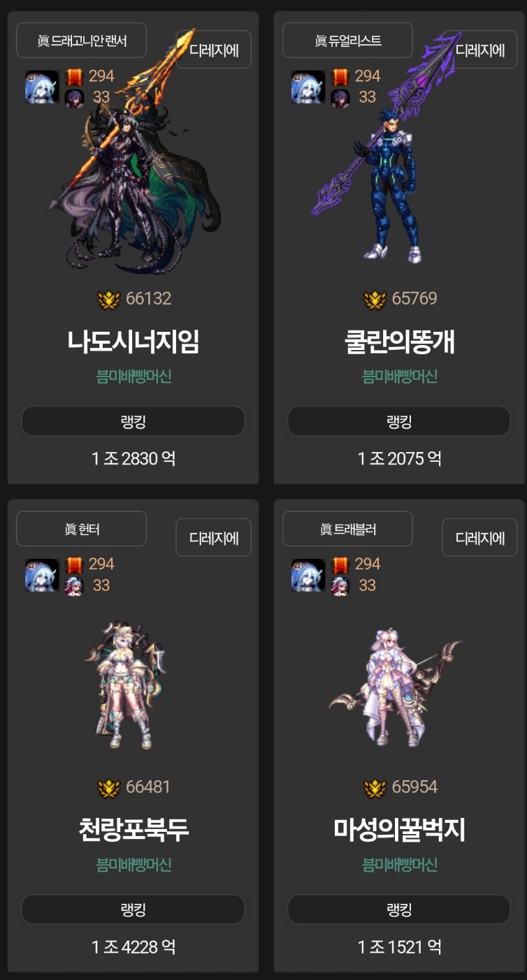Click 마성의꿀벌지's blue-haired set icon

[x=308, y=576]
